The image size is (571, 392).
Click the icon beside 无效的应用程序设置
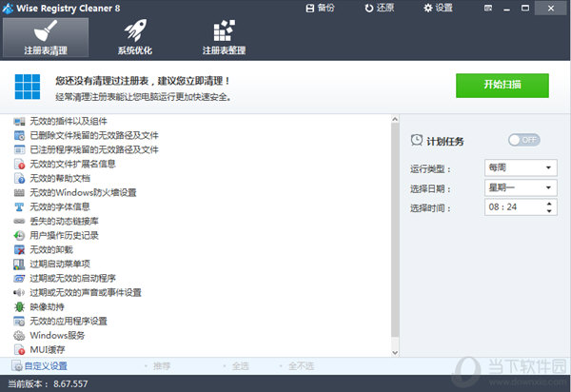point(19,321)
